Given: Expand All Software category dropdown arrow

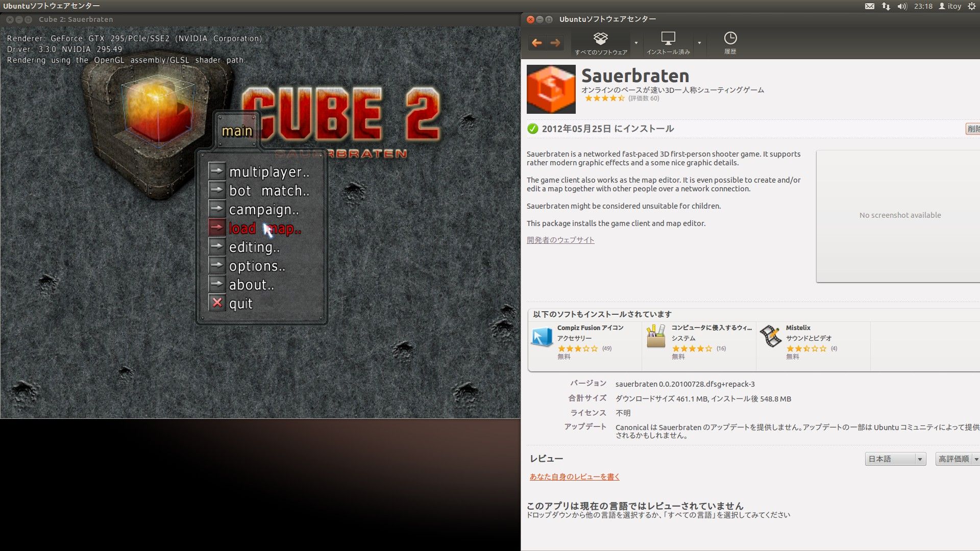Looking at the screenshot, I should pos(636,43).
